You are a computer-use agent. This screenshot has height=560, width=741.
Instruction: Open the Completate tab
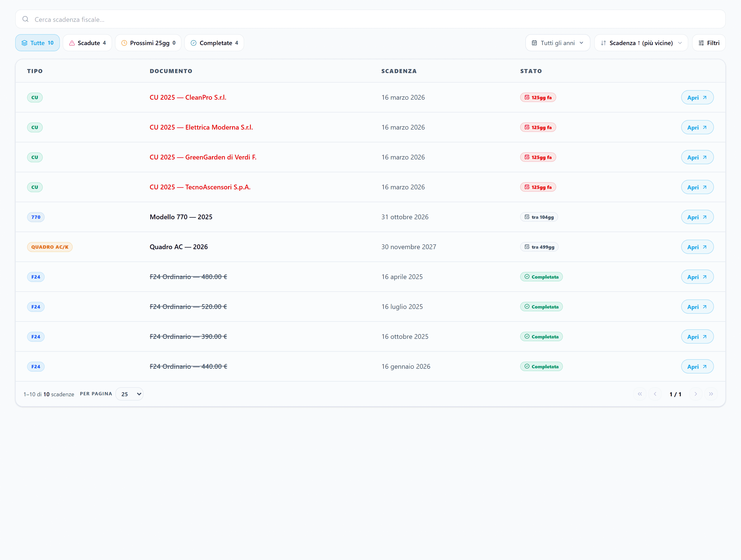point(214,43)
